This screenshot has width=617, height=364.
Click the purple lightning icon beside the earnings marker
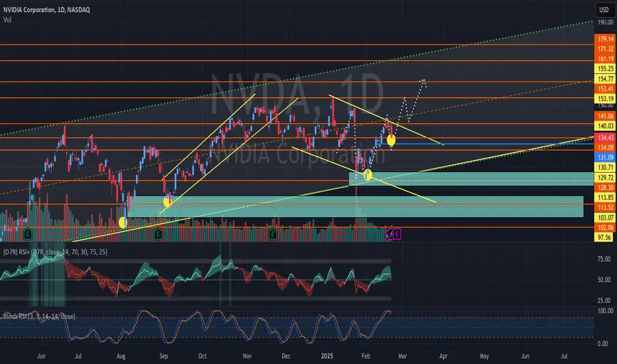click(x=389, y=234)
